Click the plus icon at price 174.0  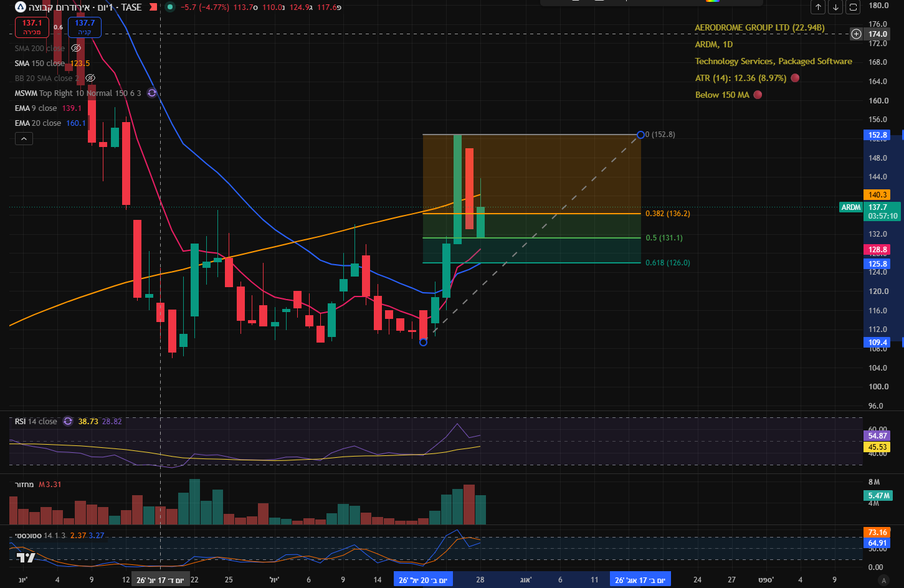pyautogui.click(x=857, y=34)
